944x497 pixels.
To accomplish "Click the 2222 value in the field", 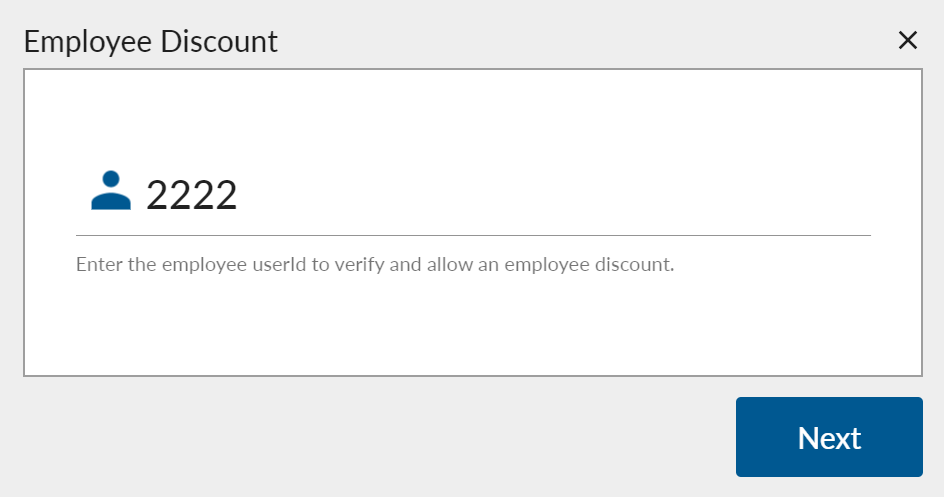I will click(192, 195).
